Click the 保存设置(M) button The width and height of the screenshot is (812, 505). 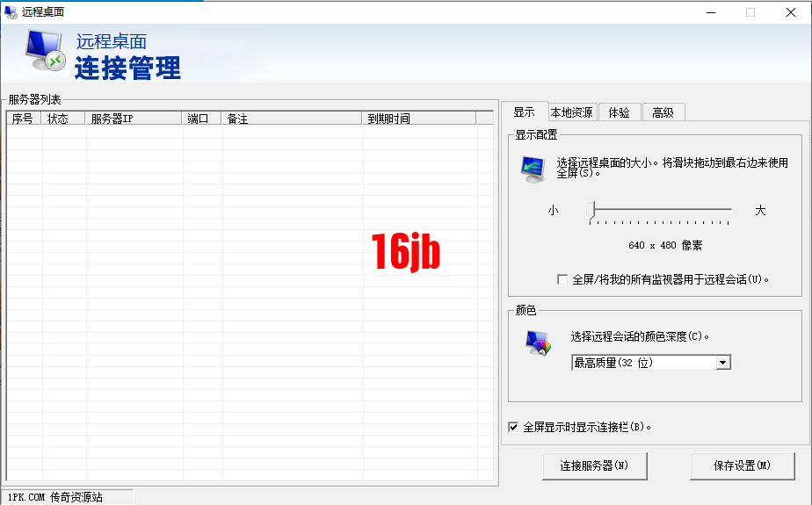[742, 465]
